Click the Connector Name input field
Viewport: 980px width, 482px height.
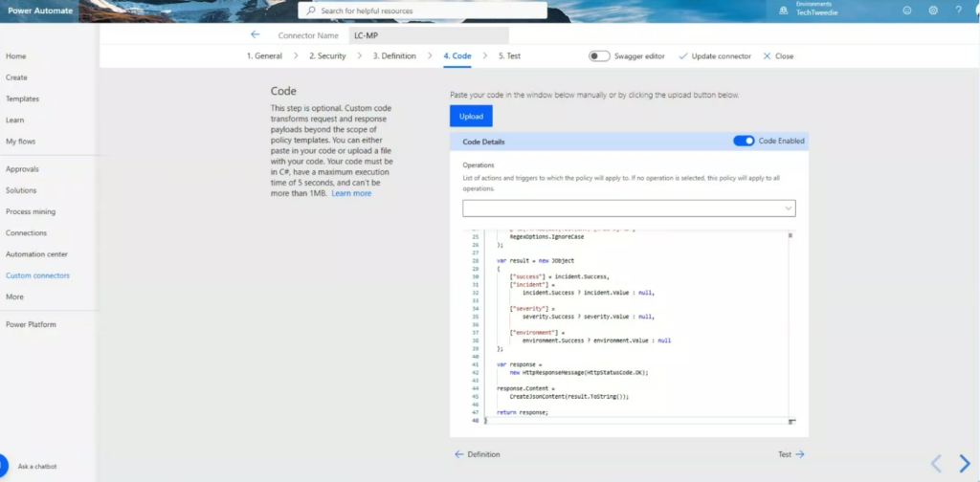pyautogui.click(x=428, y=35)
